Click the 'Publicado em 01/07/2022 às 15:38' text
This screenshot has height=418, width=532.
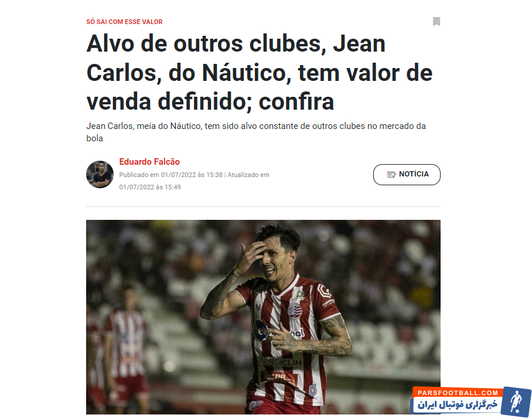click(170, 175)
